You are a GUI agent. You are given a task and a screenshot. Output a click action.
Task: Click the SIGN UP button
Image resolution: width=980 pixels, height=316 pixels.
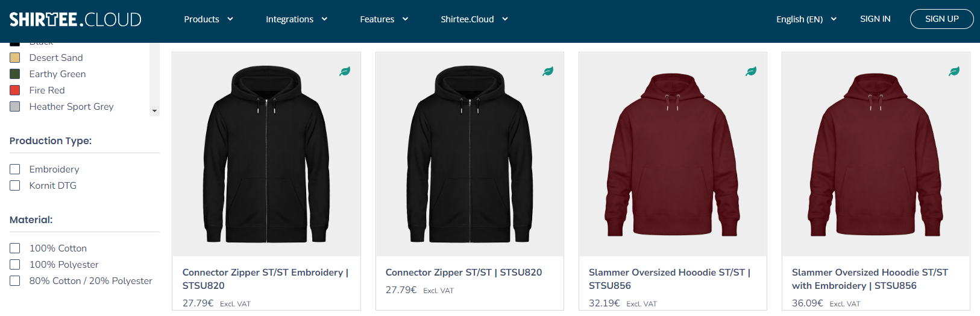[941, 19]
